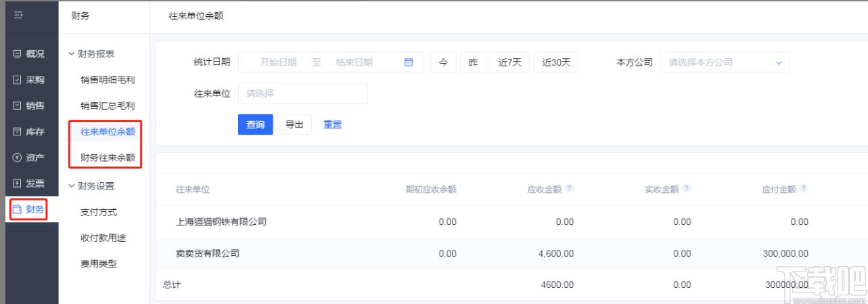Open 销售明细毛利 report
Screen dimensions: 868x304
(108, 80)
